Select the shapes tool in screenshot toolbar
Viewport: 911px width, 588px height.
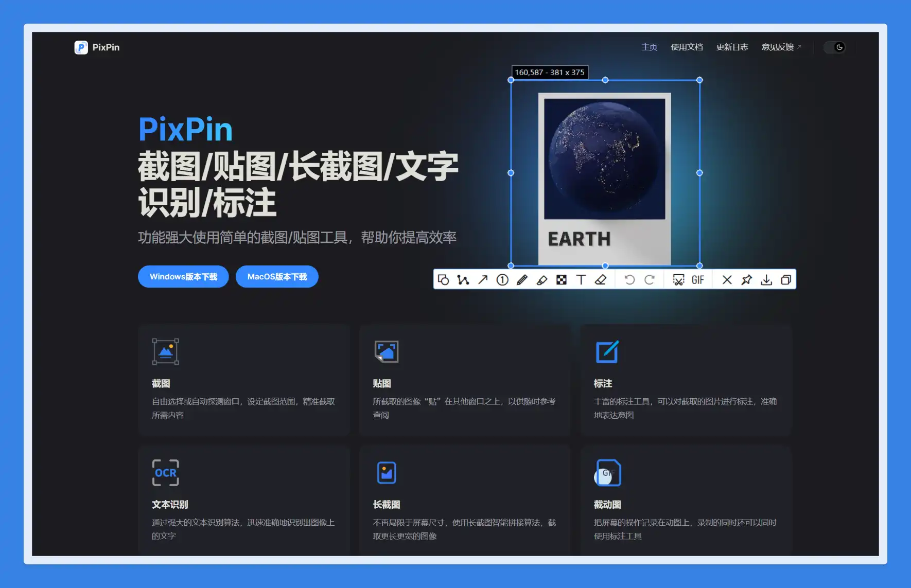coord(443,279)
